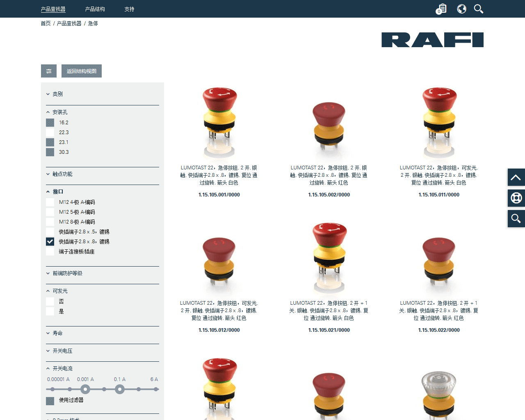Screen dimensions: 525x420
Task: Toggle the filter settings sliders button
Action: click(x=49, y=71)
